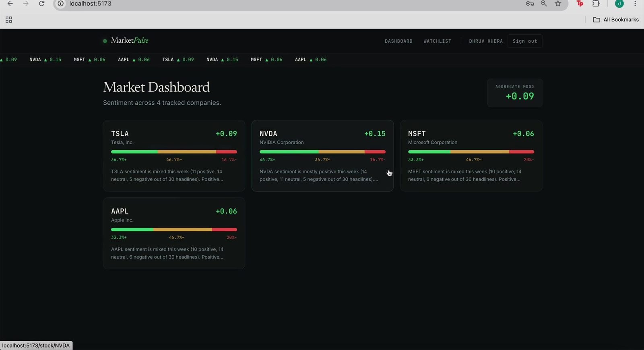Open the green profile avatar
Viewport: 644px width, 350px height.
(x=619, y=4)
